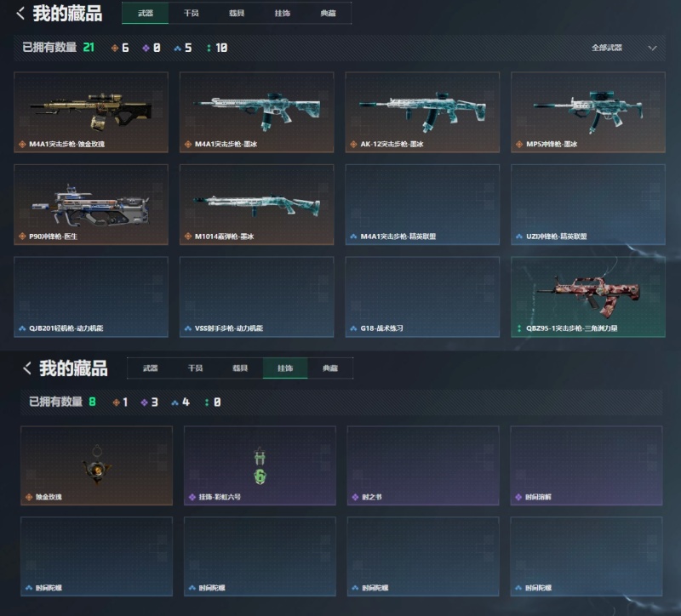Click the blue rarity icon beside count 5
The height and width of the screenshot is (616, 681).
point(177,48)
